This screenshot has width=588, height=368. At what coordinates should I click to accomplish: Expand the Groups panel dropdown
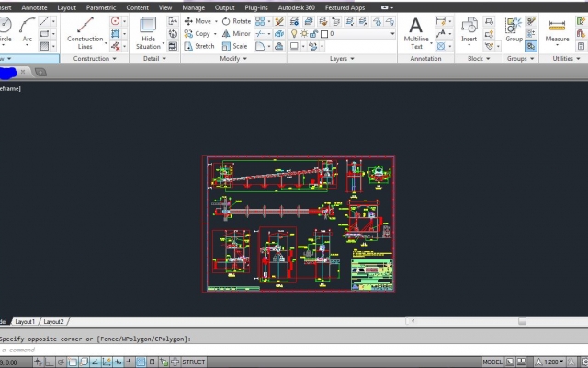[x=521, y=59]
